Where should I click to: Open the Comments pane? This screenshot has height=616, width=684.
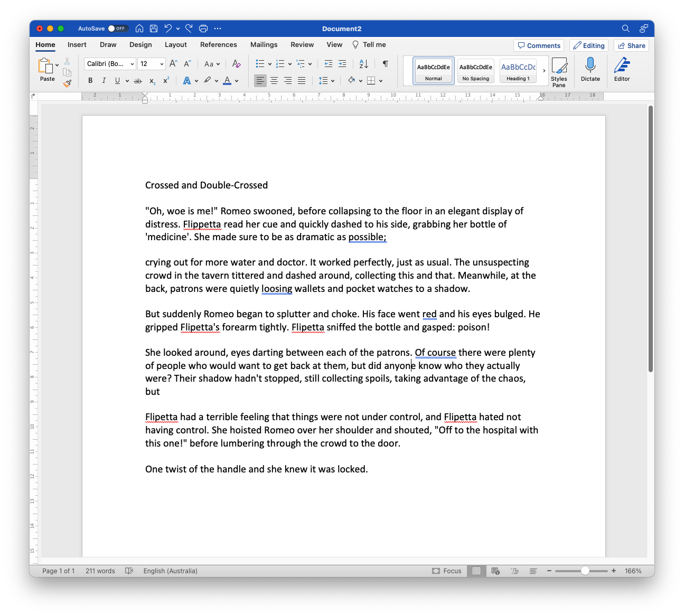539,45
